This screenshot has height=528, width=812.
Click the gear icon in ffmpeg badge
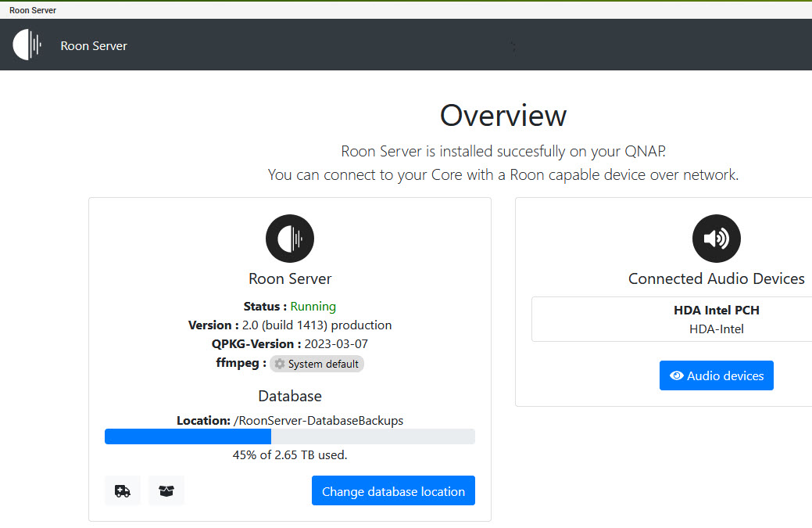click(x=280, y=364)
